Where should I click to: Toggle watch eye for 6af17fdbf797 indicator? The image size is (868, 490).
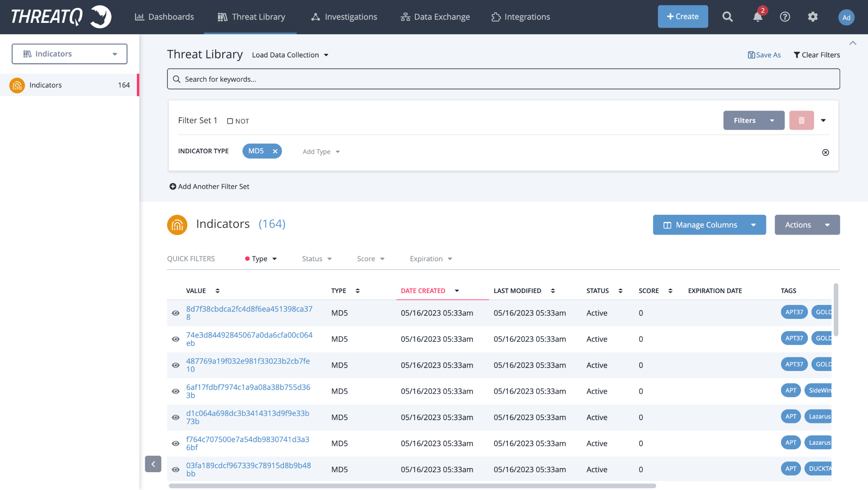point(175,391)
